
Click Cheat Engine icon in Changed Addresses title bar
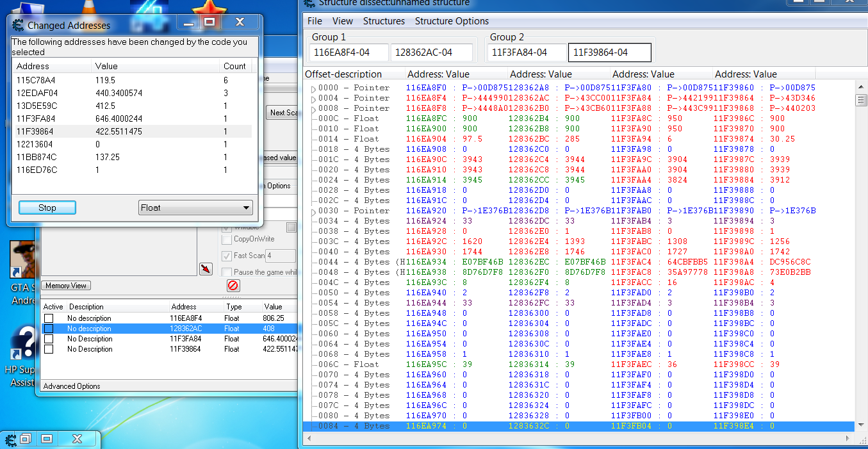pos(18,26)
